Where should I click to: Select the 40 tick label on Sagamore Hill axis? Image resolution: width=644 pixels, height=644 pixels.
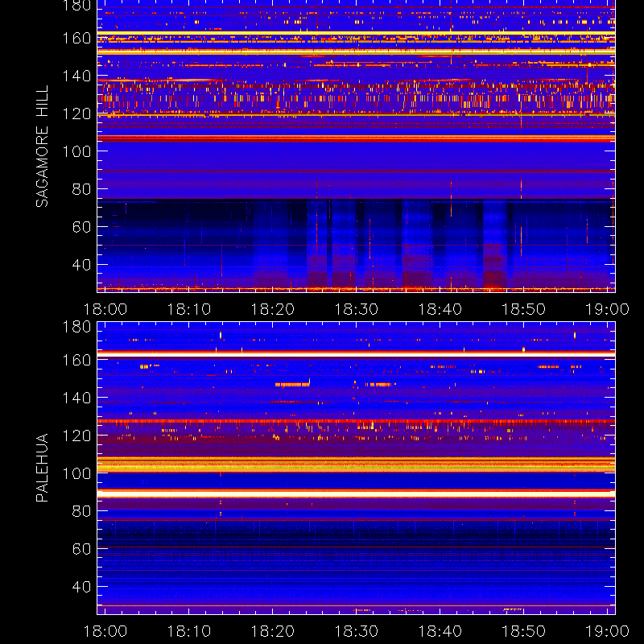pyautogui.click(x=82, y=265)
